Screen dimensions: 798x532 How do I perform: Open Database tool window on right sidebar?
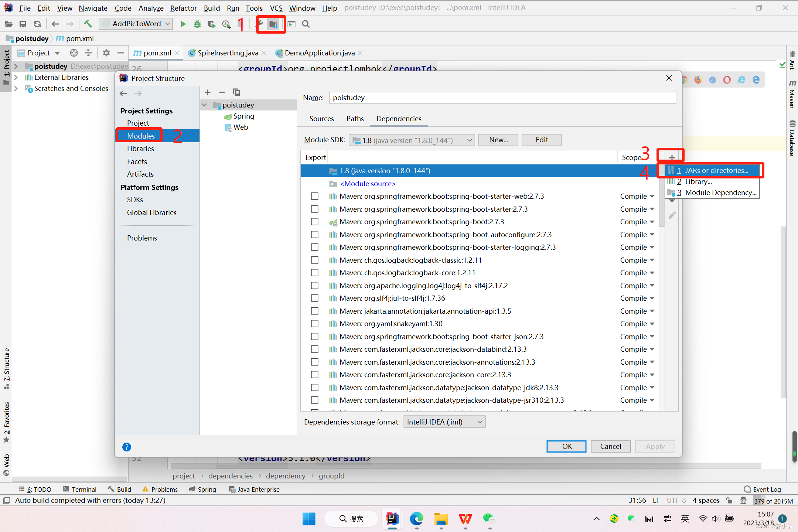click(x=792, y=138)
